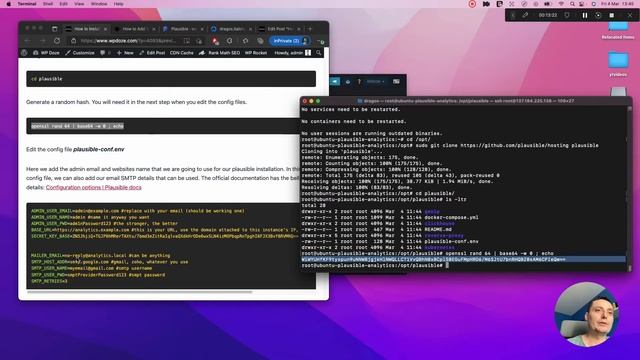
Task: Open the browser settings menu dots
Action: (x=320, y=41)
